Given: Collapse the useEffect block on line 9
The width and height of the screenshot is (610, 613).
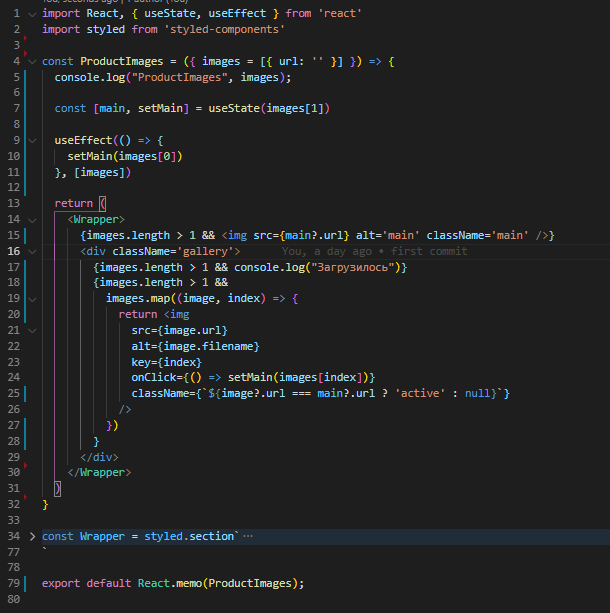Looking at the screenshot, I should click(32, 141).
